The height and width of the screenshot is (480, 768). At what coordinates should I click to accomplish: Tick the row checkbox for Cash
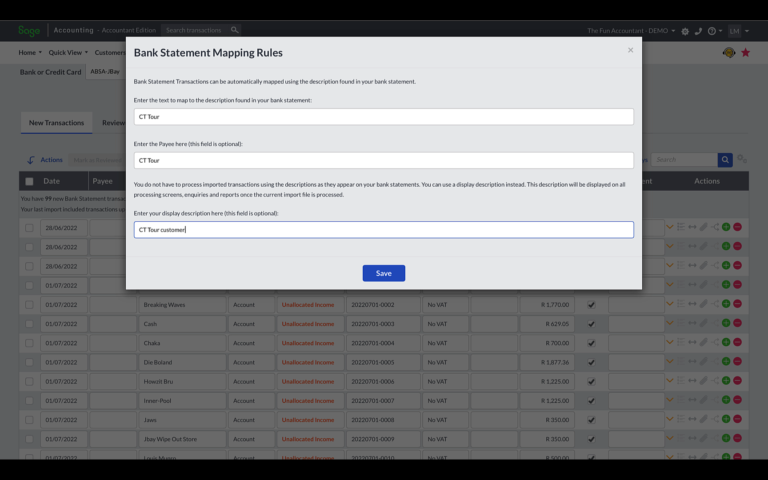(29, 324)
